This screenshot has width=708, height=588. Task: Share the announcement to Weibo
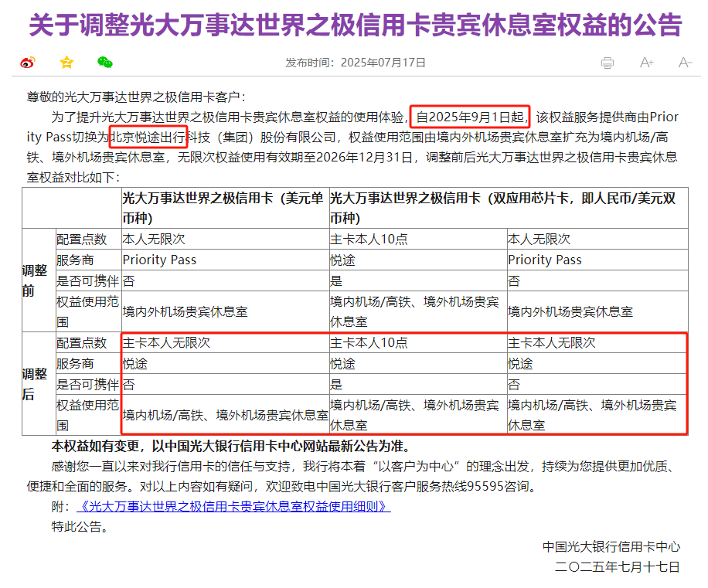point(28,63)
